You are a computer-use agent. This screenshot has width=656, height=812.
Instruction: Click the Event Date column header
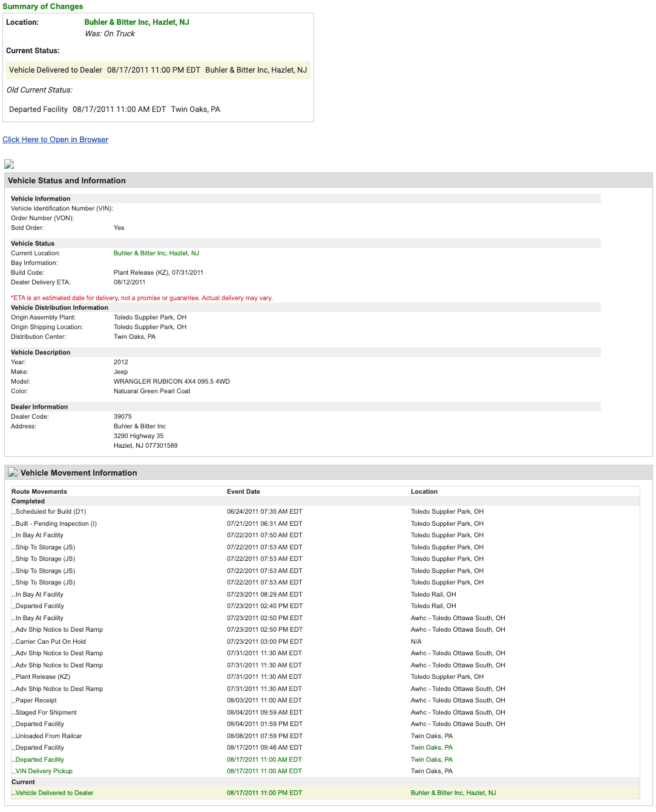click(x=243, y=491)
